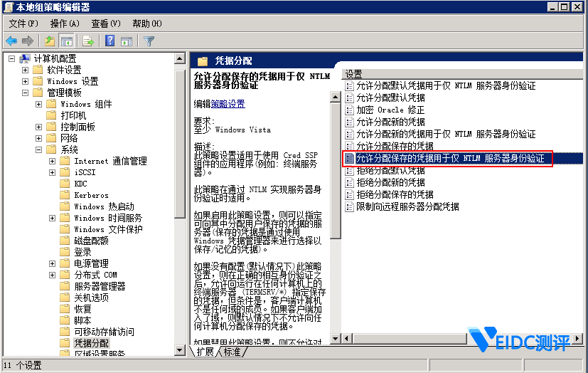Expand the Windows 组件 tree node
This screenshot has height=373, width=588.
coord(38,105)
